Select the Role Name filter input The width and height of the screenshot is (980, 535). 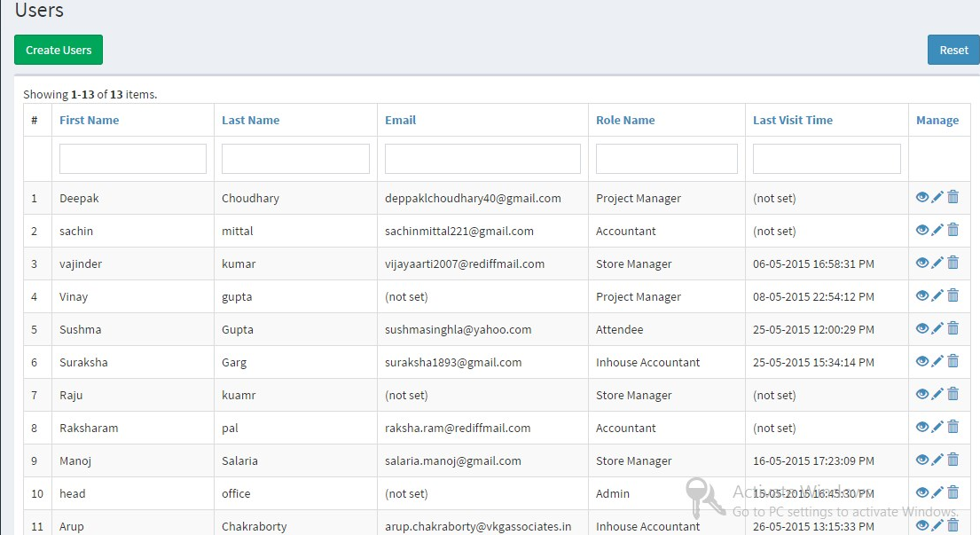pyautogui.click(x=666, y=159)
